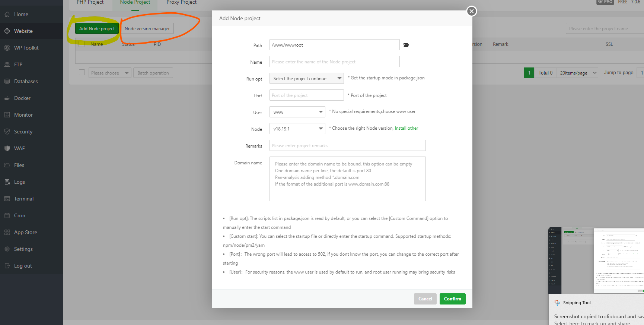Image resolution: width=644 pixels, height=325 pixels.
Task: Click the folder browse icon beside Path
Action: click(x=406, y=45)
